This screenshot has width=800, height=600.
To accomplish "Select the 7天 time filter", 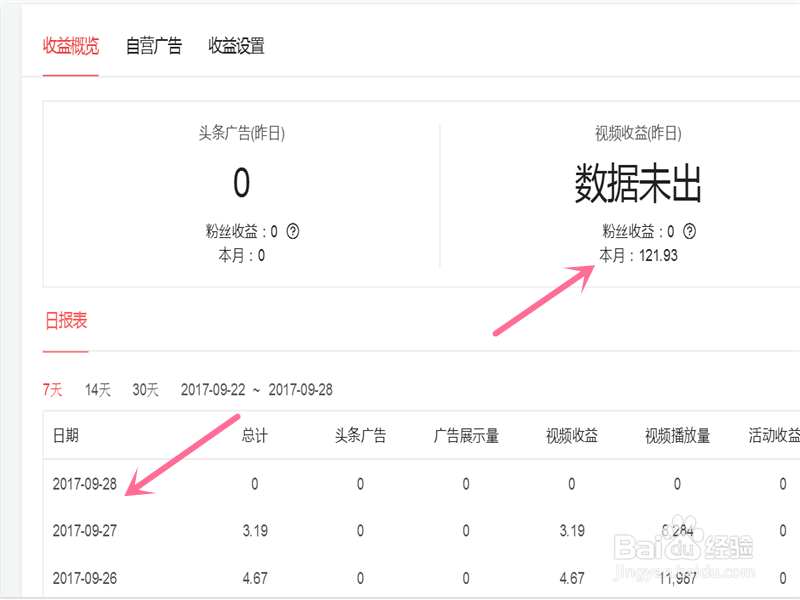I will click(52, 390).
